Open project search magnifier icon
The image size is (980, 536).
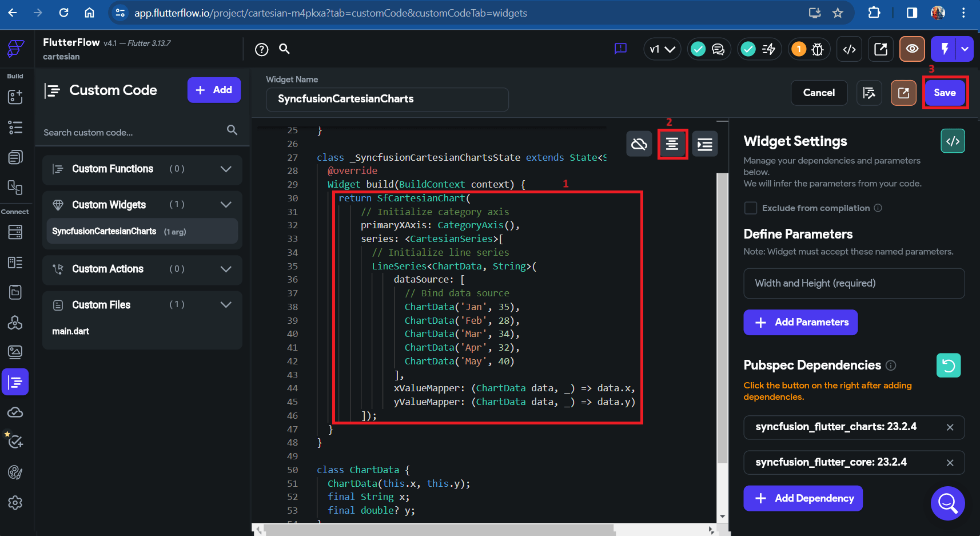284,49
